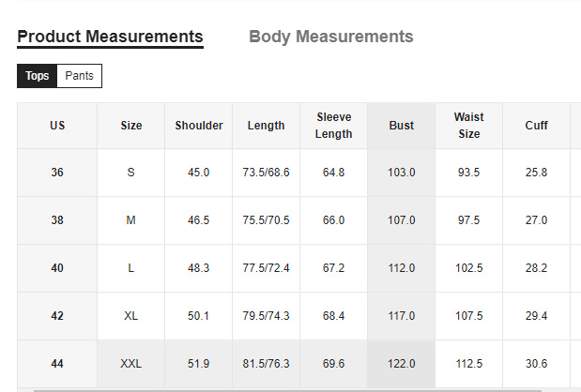Switch to the Pants size chart
581x392 pixels.
click(x=79, y=76)
